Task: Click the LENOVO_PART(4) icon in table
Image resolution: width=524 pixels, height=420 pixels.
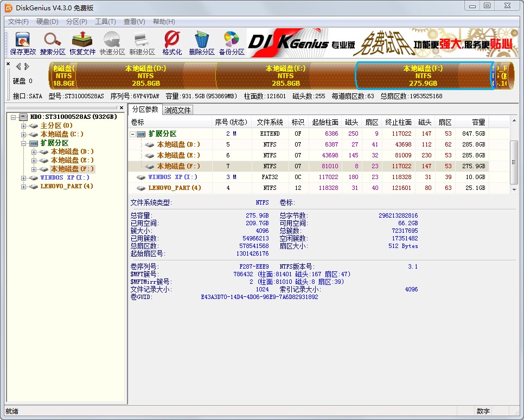Action: (x=142, y=188)
